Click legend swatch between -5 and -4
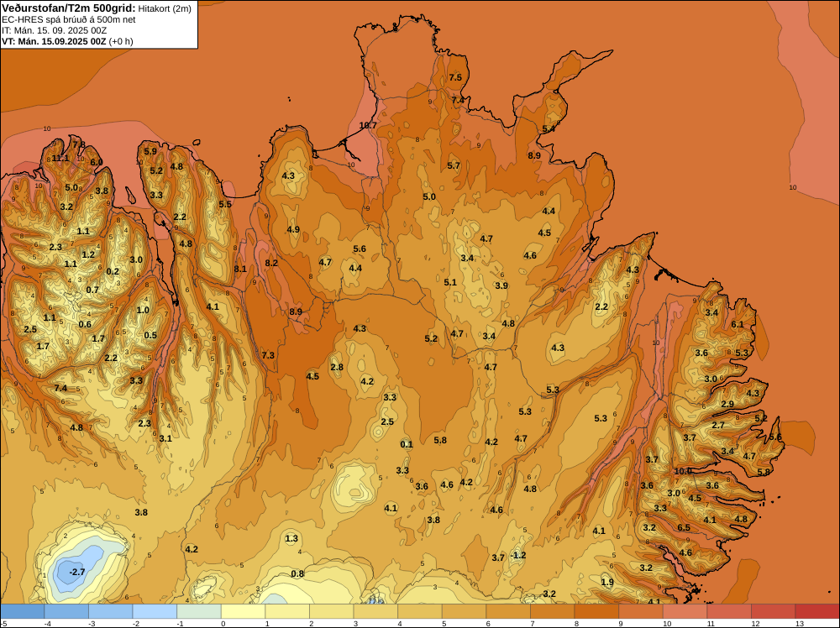 pyautogui.click(x=22, y=611)
